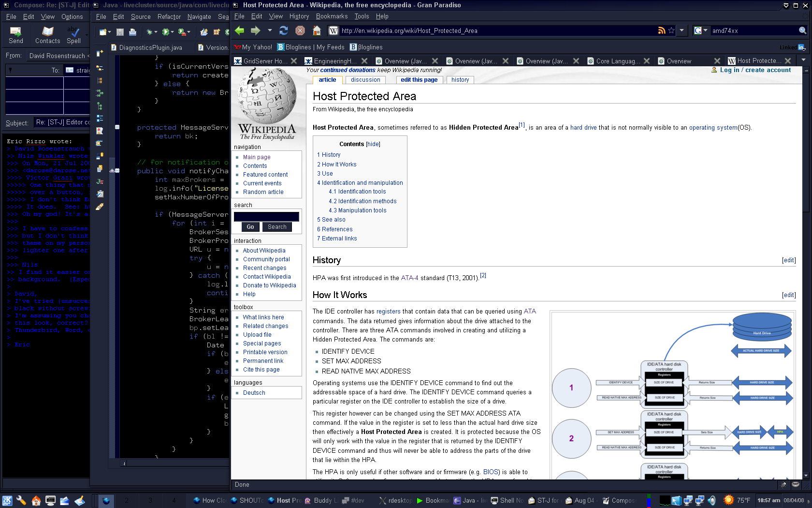Open the ATA-4 link in History section
The height and width of the screenshot is (508, 812).
click(x=409, y=278)
